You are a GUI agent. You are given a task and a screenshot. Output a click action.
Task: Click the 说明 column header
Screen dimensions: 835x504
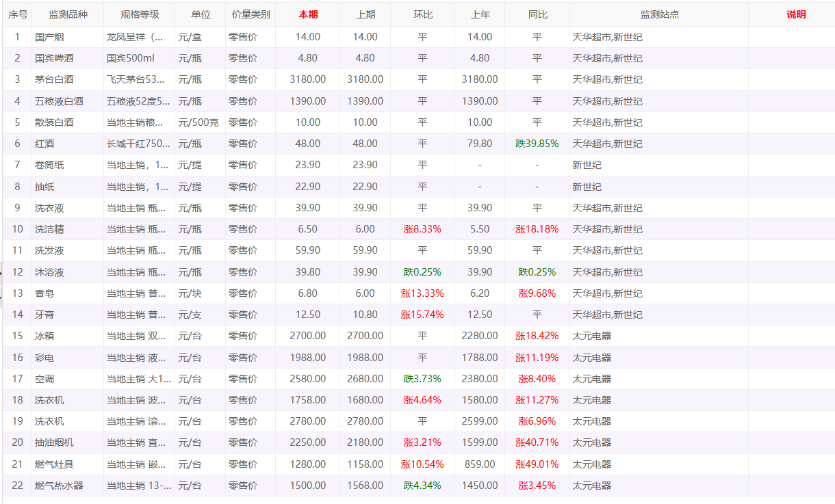pyautogui.click(x=796, y=14)
